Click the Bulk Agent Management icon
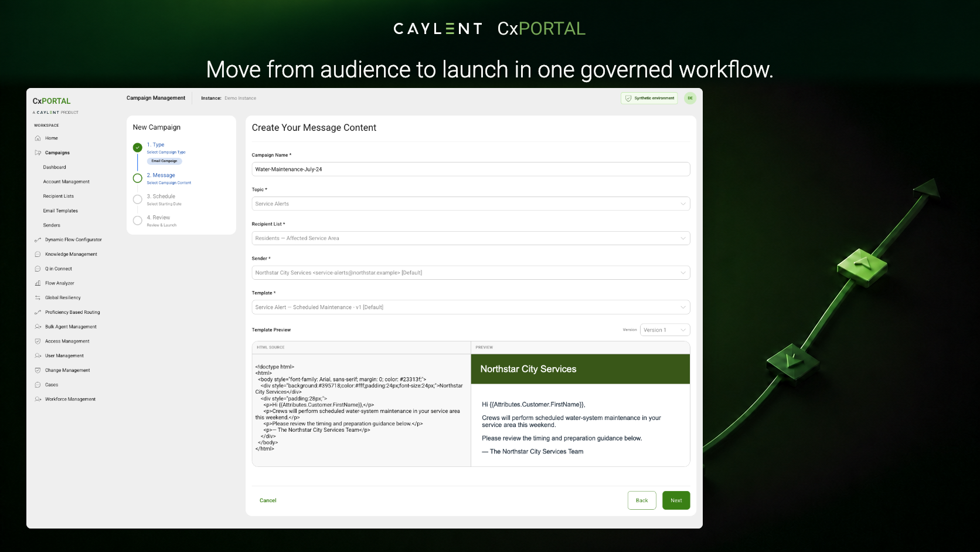The height and width of the screenshot is (552, 980). pyautogui.click(x=38, y=327)
